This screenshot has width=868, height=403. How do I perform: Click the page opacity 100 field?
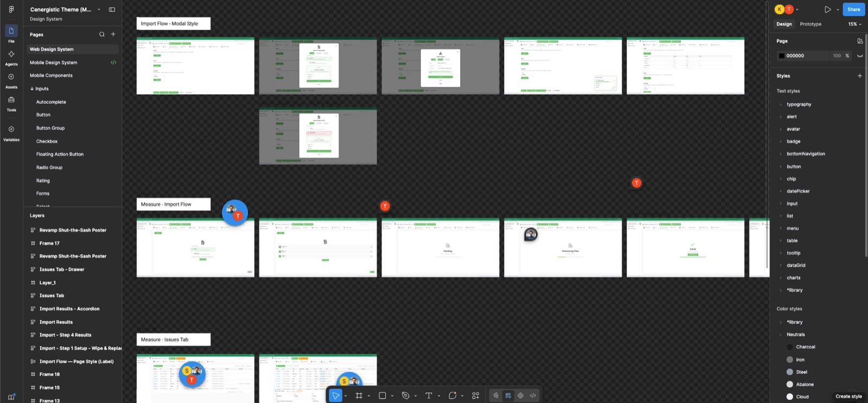pyautogui.click(x=837, y=56)
